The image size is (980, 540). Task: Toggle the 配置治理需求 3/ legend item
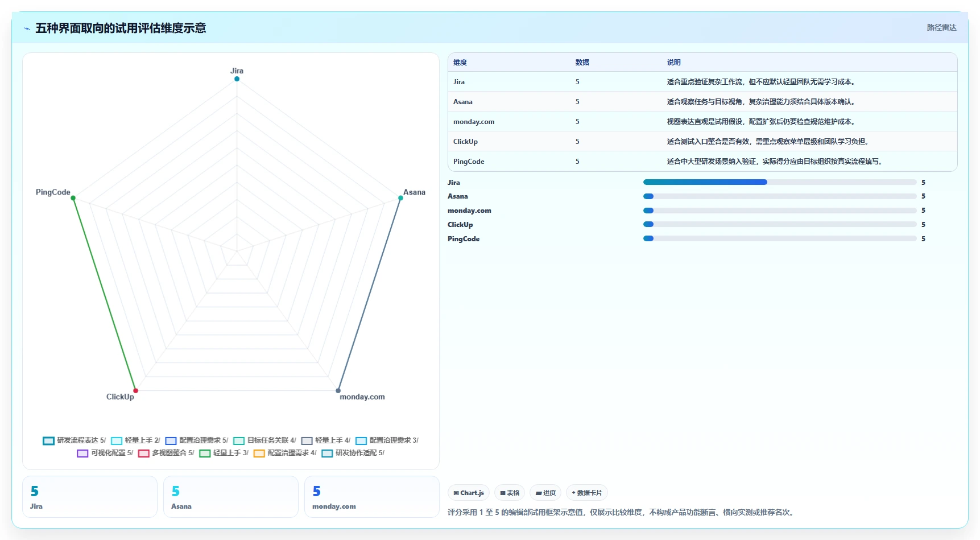pos(387,440)
